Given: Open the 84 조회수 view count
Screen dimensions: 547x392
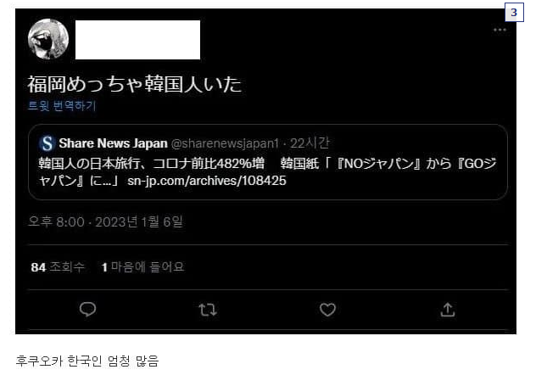Looking at the screenshot, I should click(x=58, y=267).
